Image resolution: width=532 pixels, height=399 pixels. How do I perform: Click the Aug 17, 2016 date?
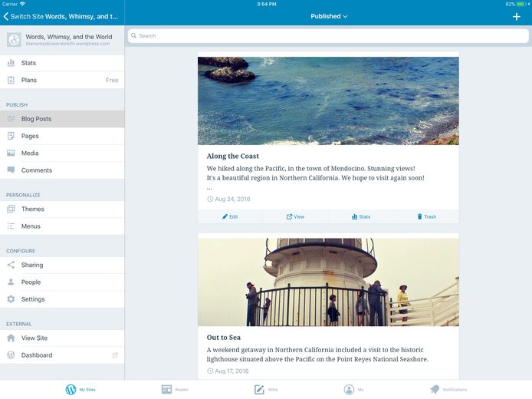pyautogui.click(x=232, y=371)
